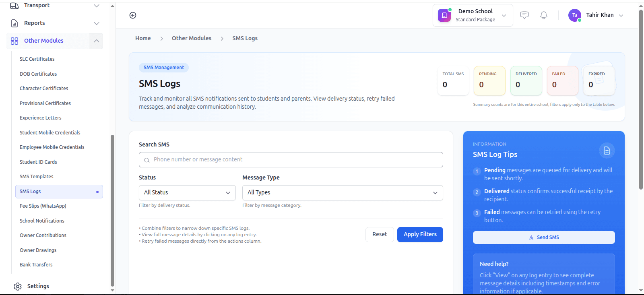The width and height of the screenshot is (644, 295).
Task: Open the All Status dropdown
Action: (187, 193)
